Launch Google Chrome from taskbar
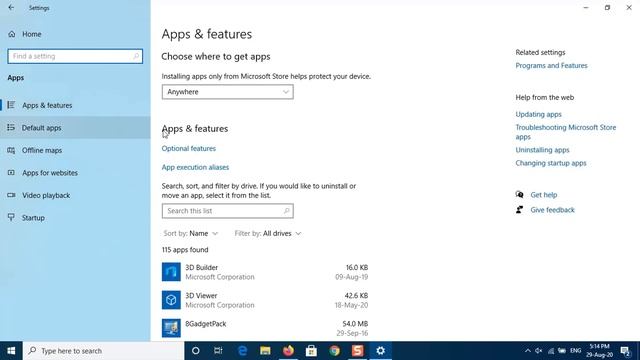Viewport: 640px width, 360px height. tap(335, 351)
